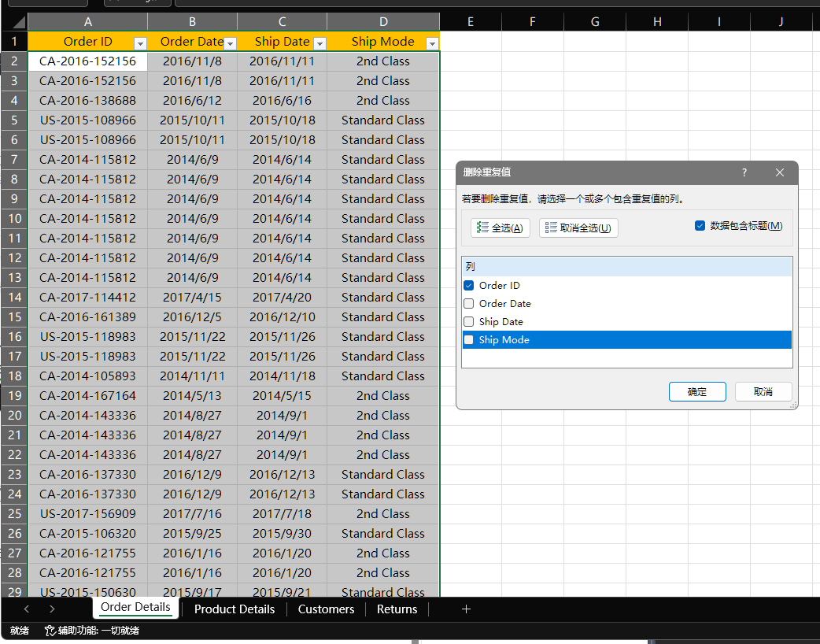The height and width of the screenshot is (644, 820).
Task: Check the Order Date column checkbox
Action: pos(469,304)
